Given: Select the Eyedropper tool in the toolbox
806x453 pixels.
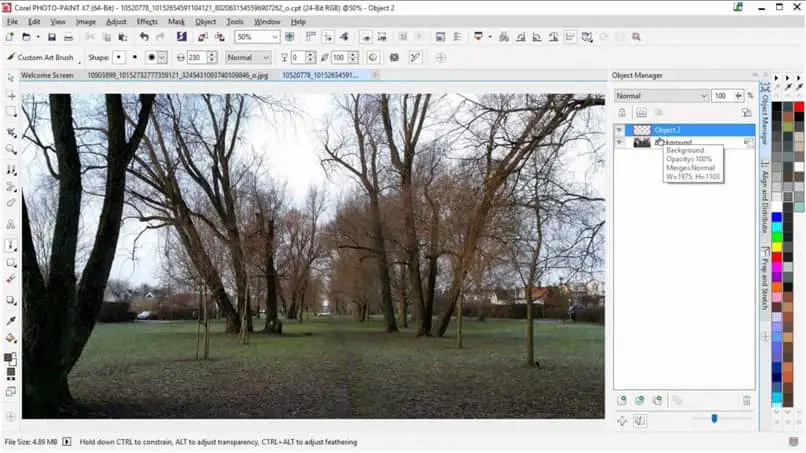Looking at the screenshot, I should (11, 321).
